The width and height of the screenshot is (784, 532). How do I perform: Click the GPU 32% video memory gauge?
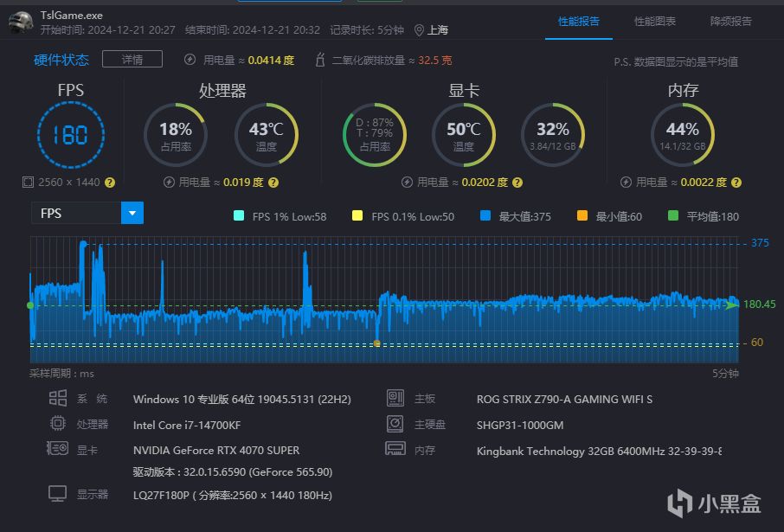pos(552,135)
